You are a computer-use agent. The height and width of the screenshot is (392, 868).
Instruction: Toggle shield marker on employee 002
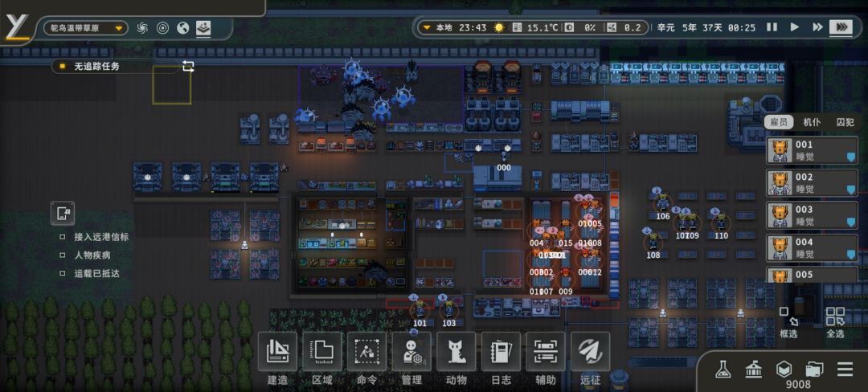click(851, 190)
